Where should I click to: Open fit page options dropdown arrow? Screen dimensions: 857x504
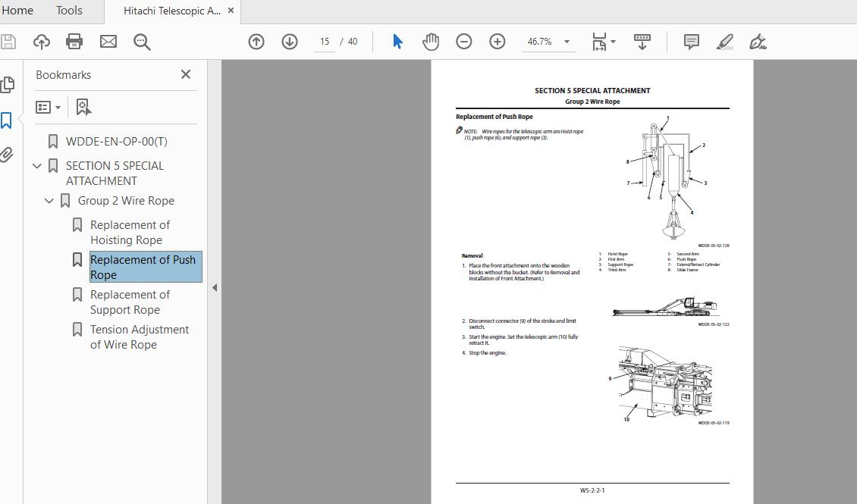(614, 42)
